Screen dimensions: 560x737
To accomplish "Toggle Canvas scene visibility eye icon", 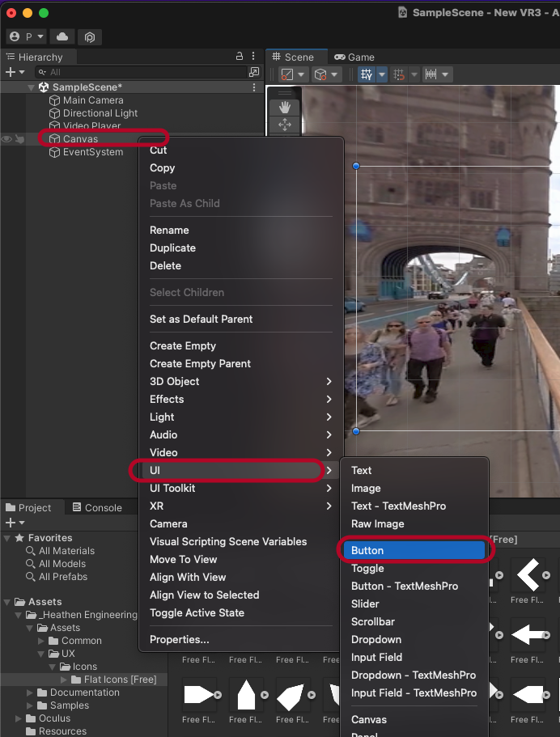I will [6, 139].
